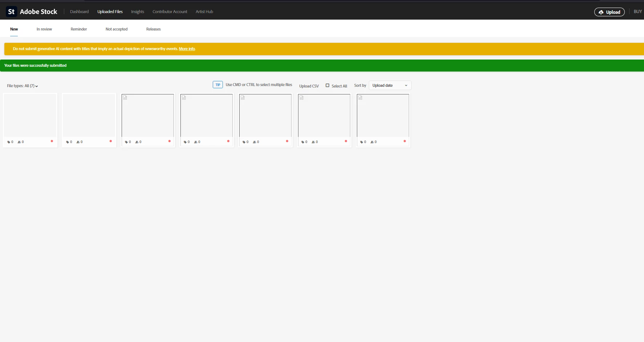Open the Releases tab
The image size is (644, 342).
pyautogui.click(x=154, y=29)
